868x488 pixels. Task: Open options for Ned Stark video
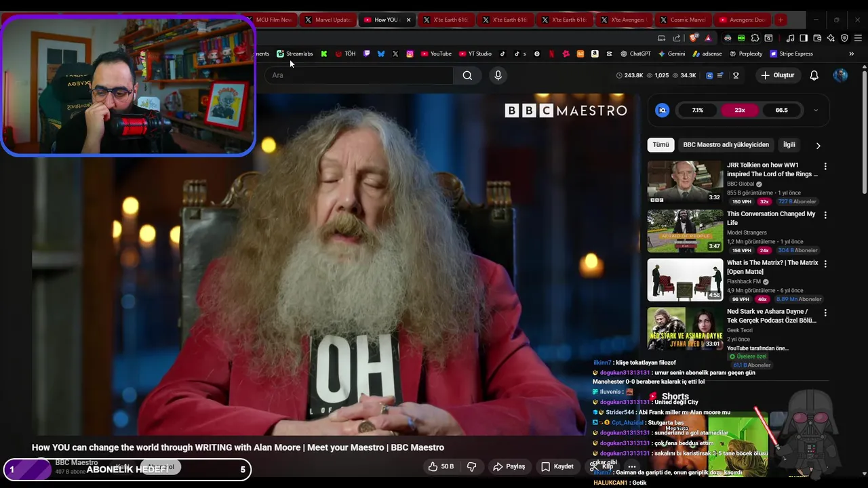click(825, 312)
